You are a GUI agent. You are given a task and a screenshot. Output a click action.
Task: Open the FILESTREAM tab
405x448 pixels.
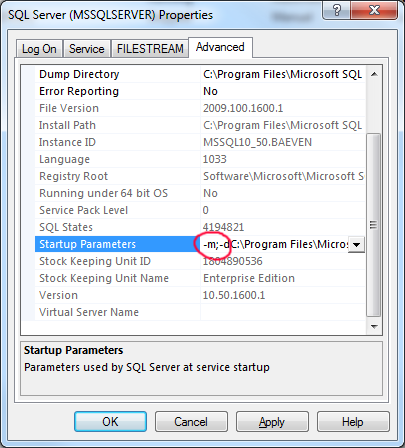[x=150, y=49]
